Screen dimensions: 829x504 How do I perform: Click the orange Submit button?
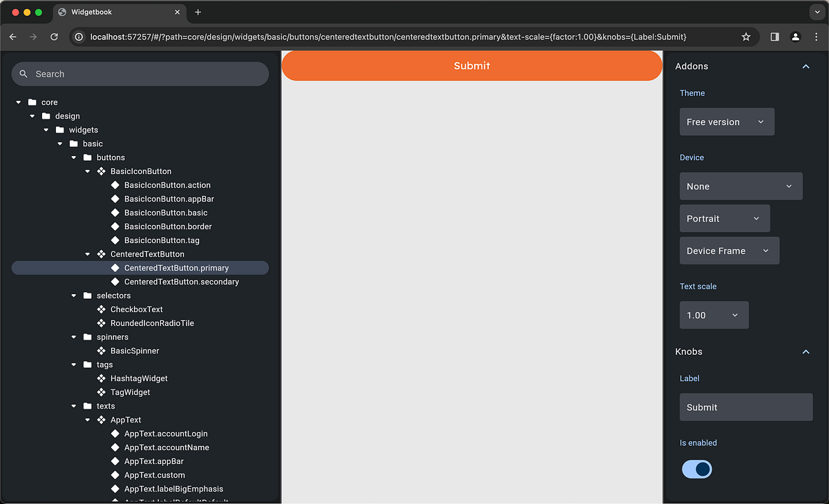pos(472,66)
